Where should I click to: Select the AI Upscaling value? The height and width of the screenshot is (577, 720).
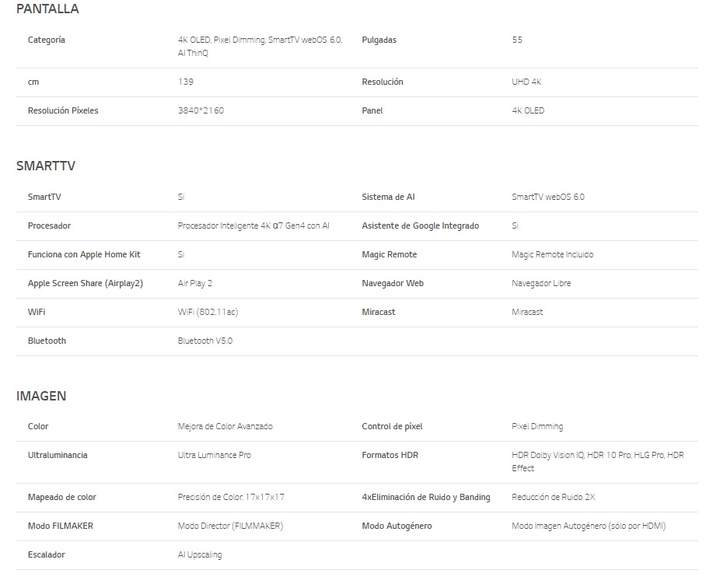tap(200, 555)
